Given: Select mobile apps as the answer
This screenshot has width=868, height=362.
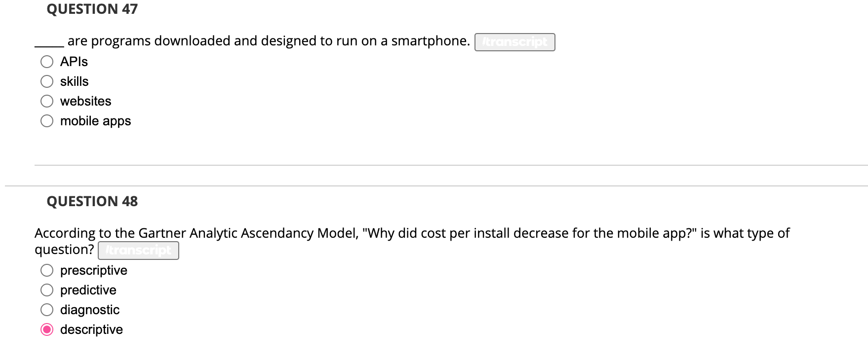Looking at the screenshot, I should [47, 120].
